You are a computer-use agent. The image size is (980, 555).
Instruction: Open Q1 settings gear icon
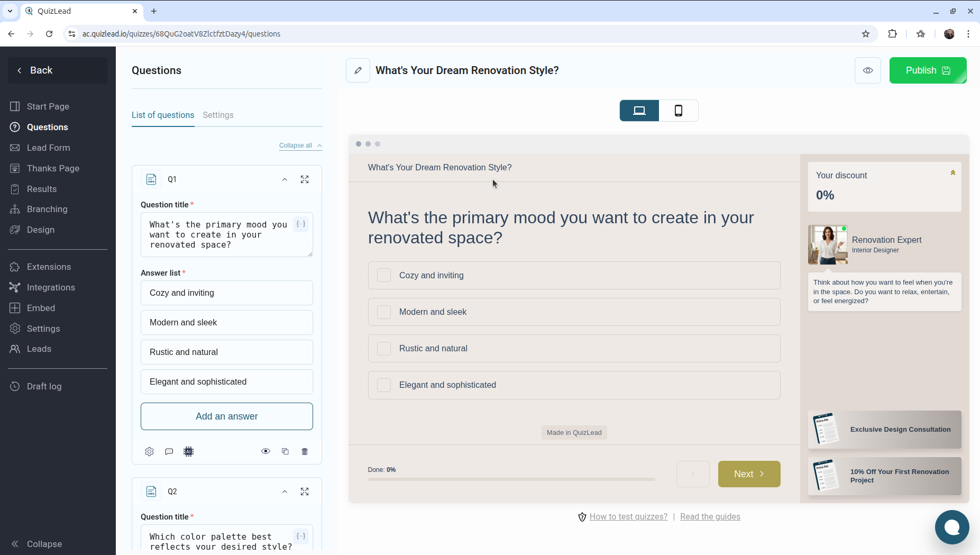(149, 451)
